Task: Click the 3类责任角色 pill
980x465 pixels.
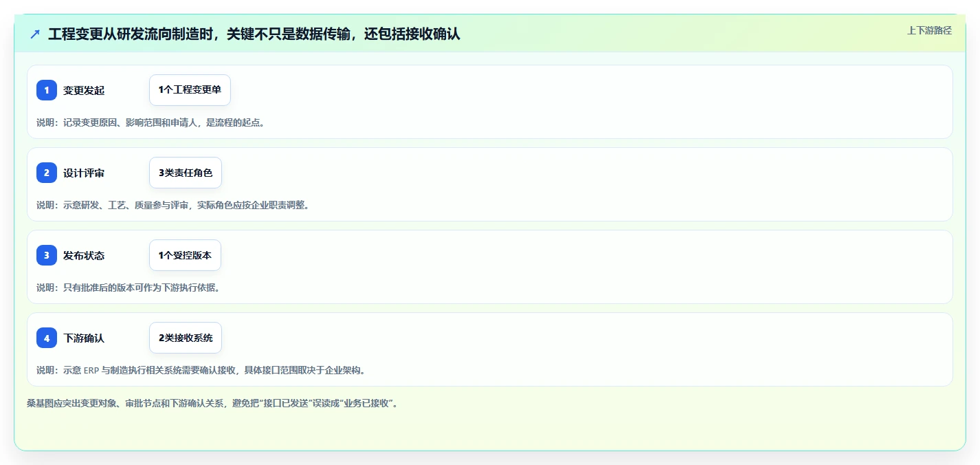Action: click(186, 173)
